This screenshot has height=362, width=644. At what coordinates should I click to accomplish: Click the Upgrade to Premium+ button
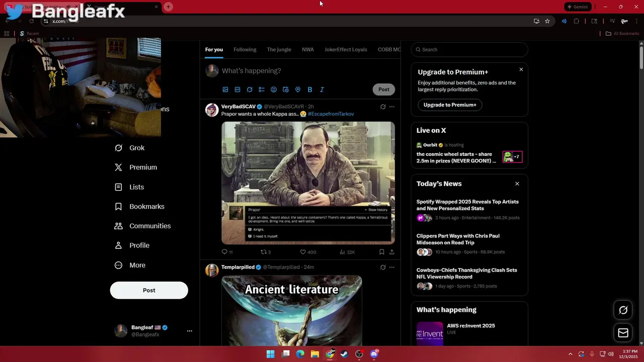[450, 105]
